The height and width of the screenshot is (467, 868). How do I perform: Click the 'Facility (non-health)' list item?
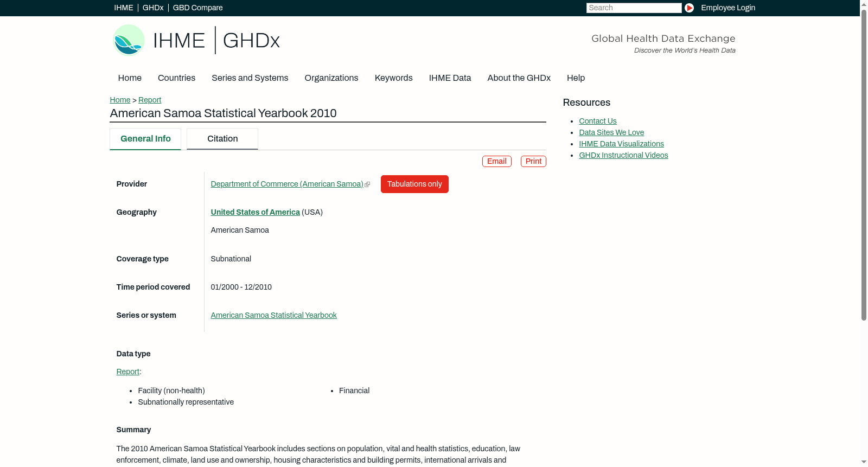[171, 391]
